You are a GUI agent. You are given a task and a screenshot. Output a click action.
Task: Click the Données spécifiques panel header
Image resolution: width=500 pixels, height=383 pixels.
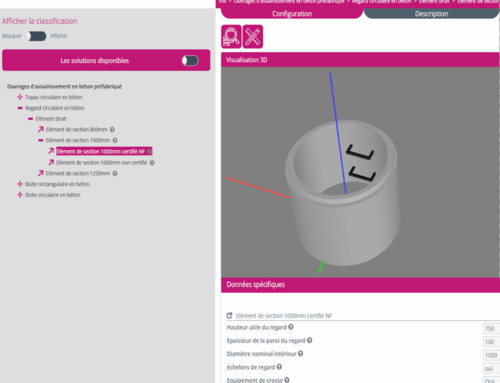[x=360, y=285]
